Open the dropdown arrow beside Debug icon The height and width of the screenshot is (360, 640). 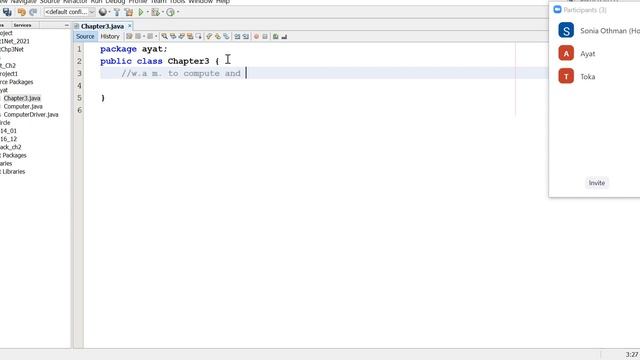pyautogui.click(x=162, y=12)
